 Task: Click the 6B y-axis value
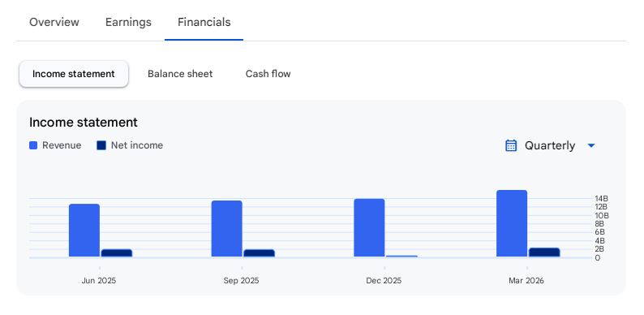(599, 232)
